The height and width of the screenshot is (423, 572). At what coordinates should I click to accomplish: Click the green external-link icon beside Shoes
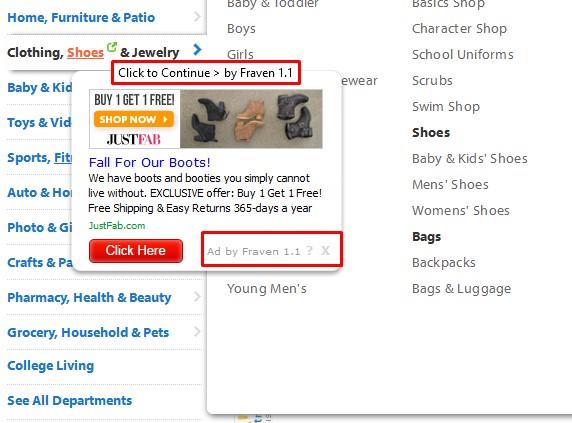[112, 47]
